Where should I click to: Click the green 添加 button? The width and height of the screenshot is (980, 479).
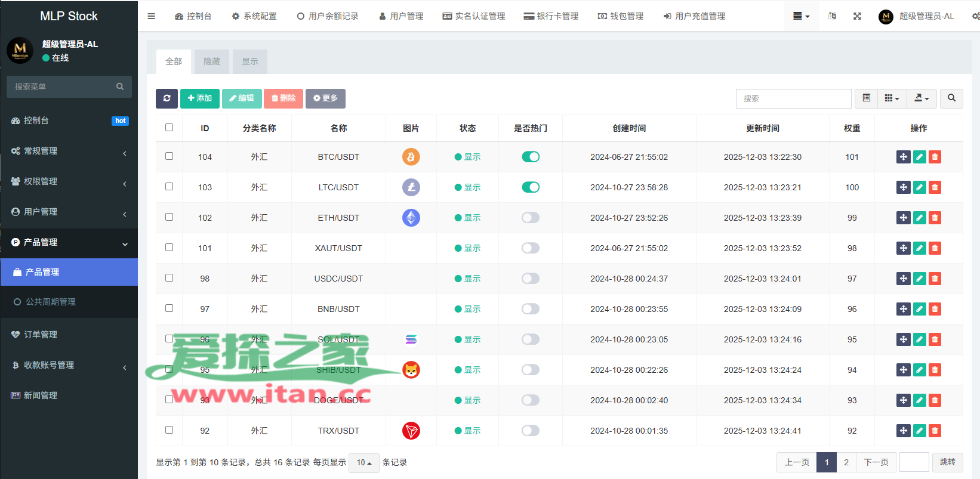click(x=200, y=98)
